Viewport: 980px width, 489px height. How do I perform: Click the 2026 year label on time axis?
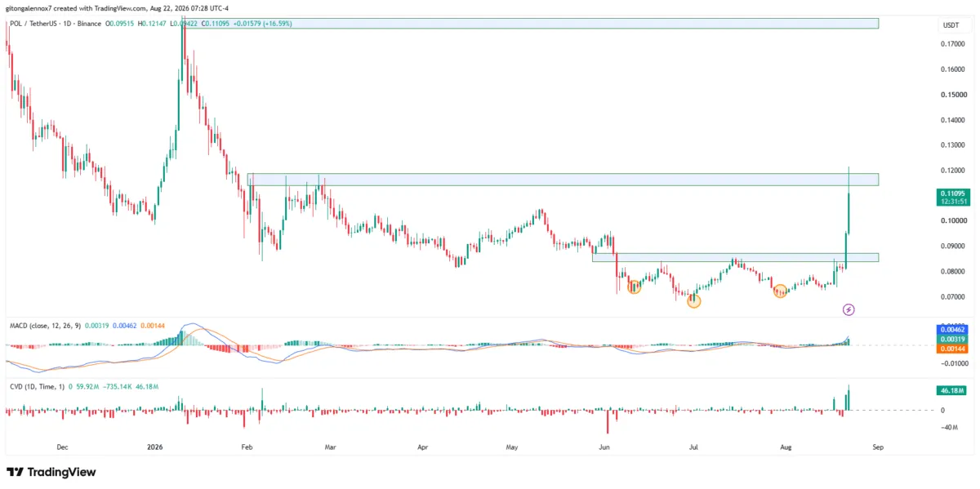coord(155,447)
